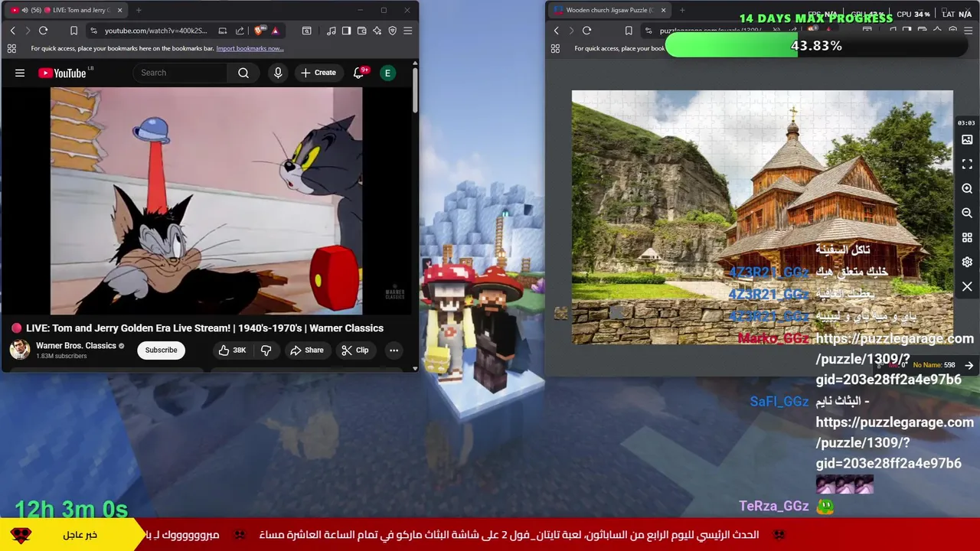Open the Warner Bros. Classics channel name
Image resolution: width=980 pixels, height=551 pixels.
pyautogui.click(x=76, y=345)
